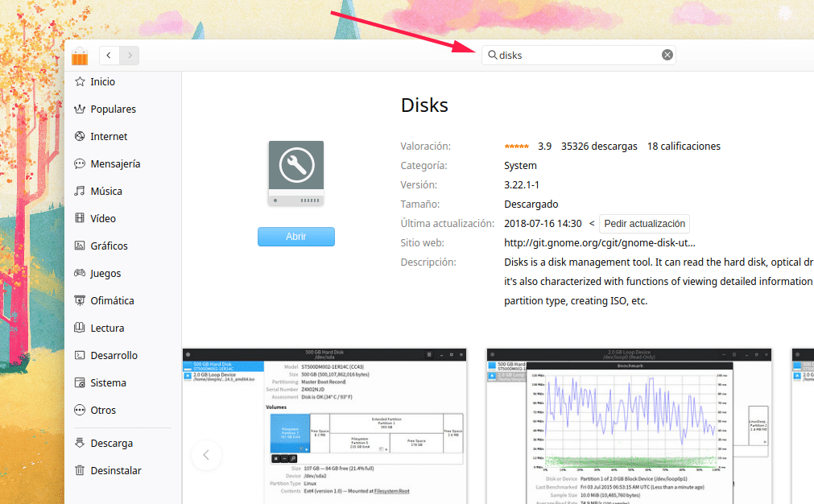Click the Pedir actualización button

(x=644, y=224)
